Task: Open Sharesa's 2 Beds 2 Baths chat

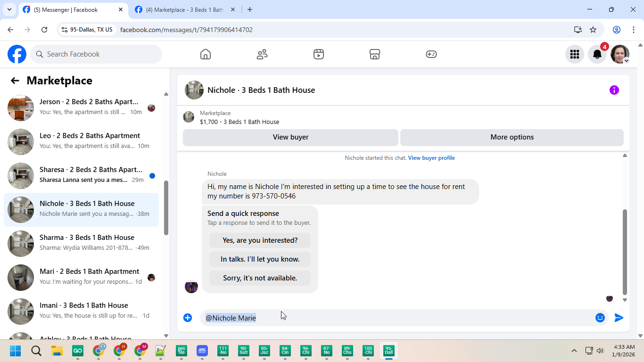Action: 82,176
